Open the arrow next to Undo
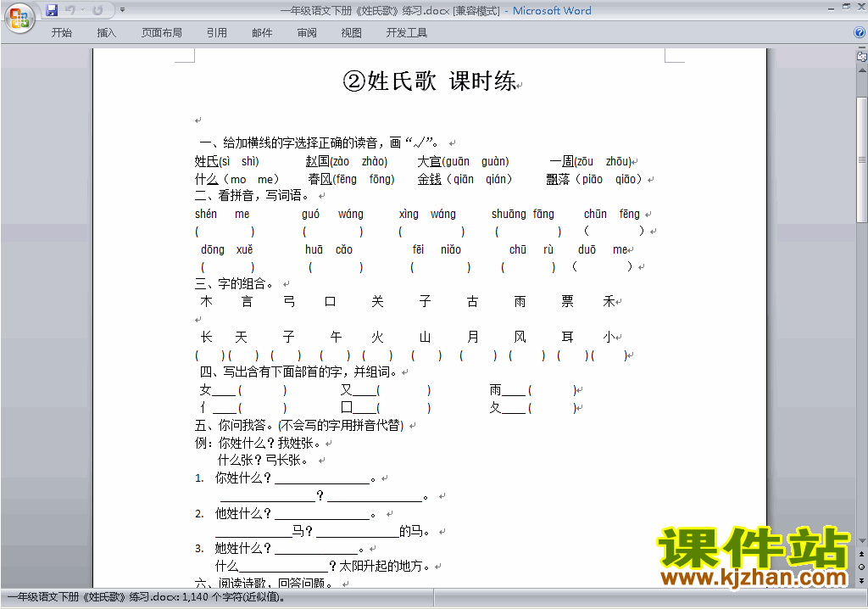Screen dimensions: 868x609 click(82, 10)
